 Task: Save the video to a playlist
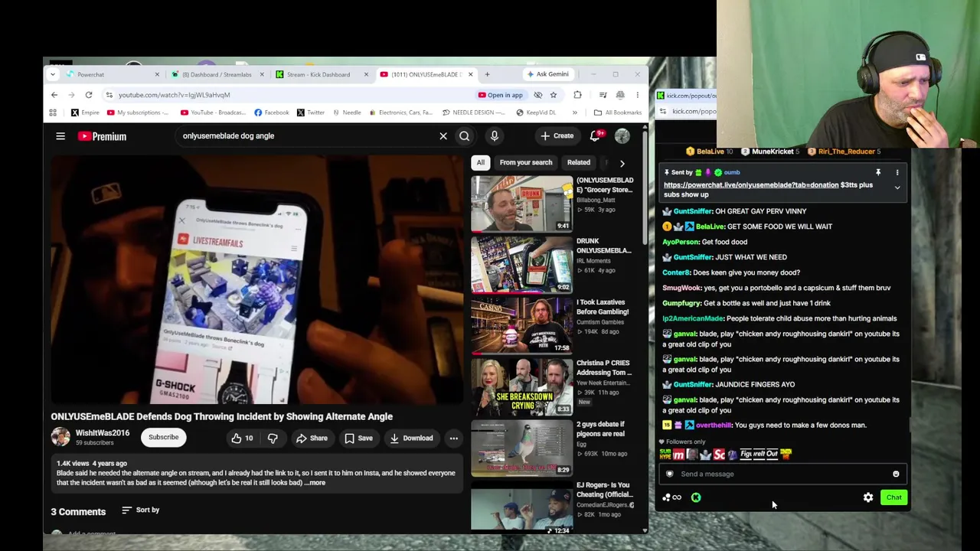pos(358,438)
